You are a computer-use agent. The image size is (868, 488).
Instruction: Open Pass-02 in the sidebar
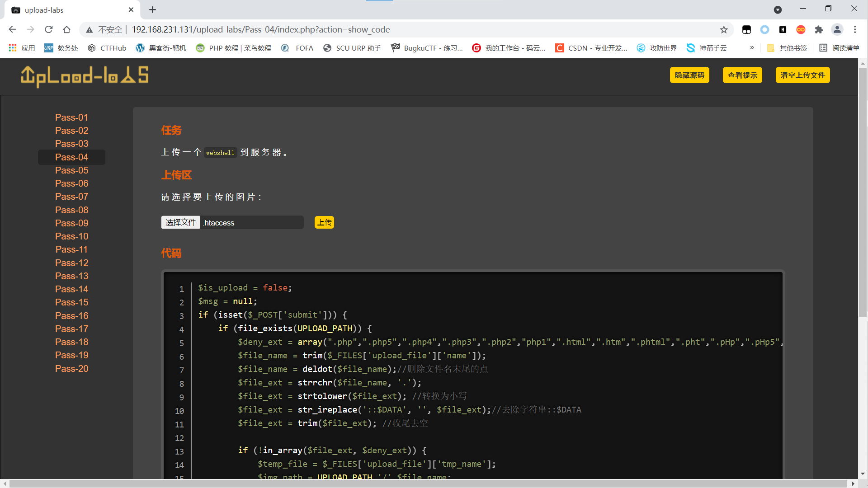[71, 131]
